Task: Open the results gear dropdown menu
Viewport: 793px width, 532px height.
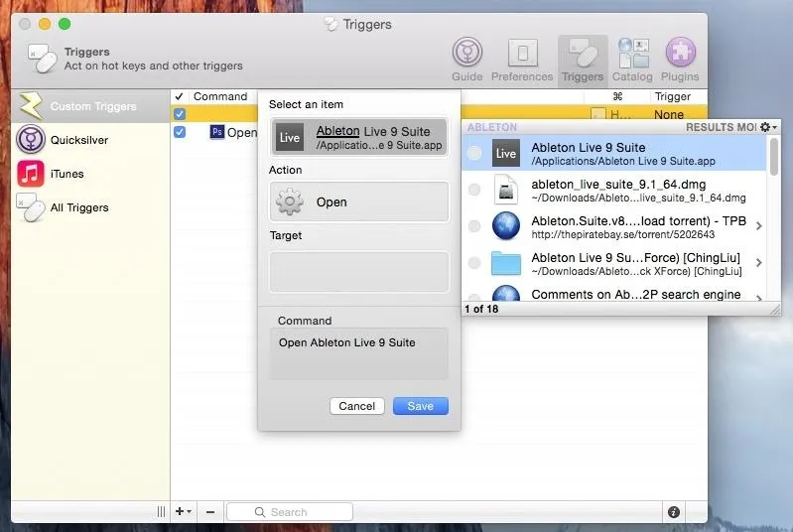Action: pyautogui.click(x=768, y=127)
